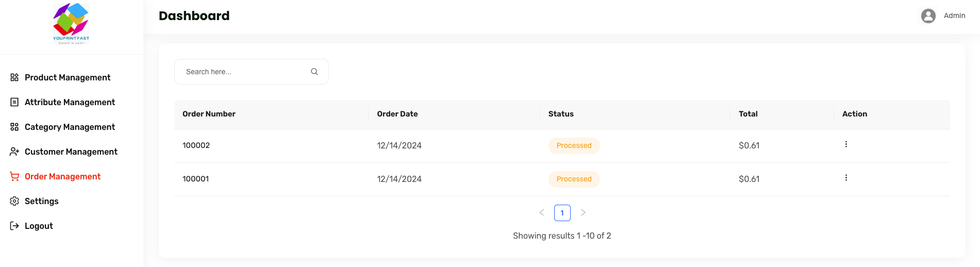The height and width of the screenshot is (267, 980).
Task: Click the Admin profile avatar icon
Action: [x=928, y=16]
